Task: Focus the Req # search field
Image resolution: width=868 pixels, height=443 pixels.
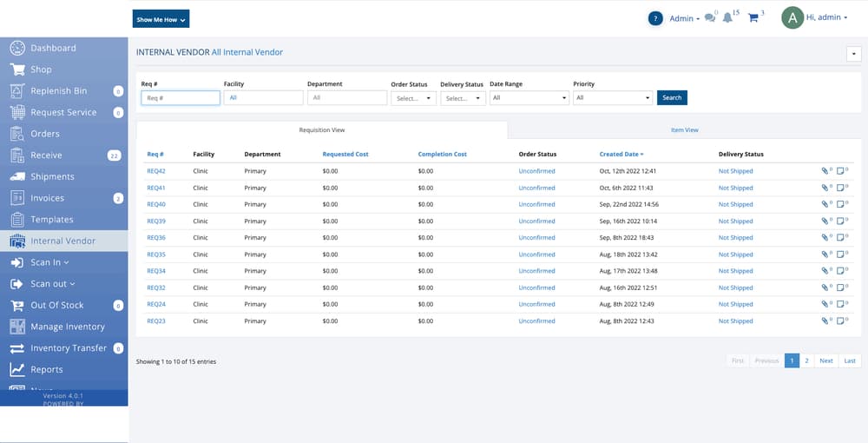Action: [x=181, y=98]
